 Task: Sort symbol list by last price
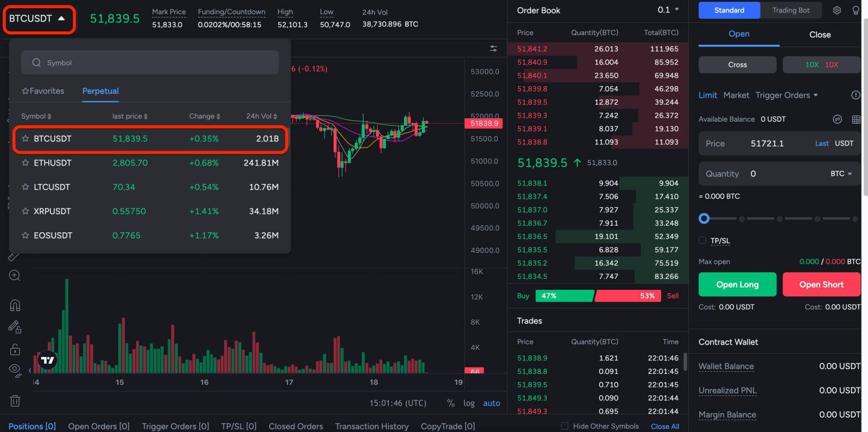pyautogui.click(x=130, y=116)
